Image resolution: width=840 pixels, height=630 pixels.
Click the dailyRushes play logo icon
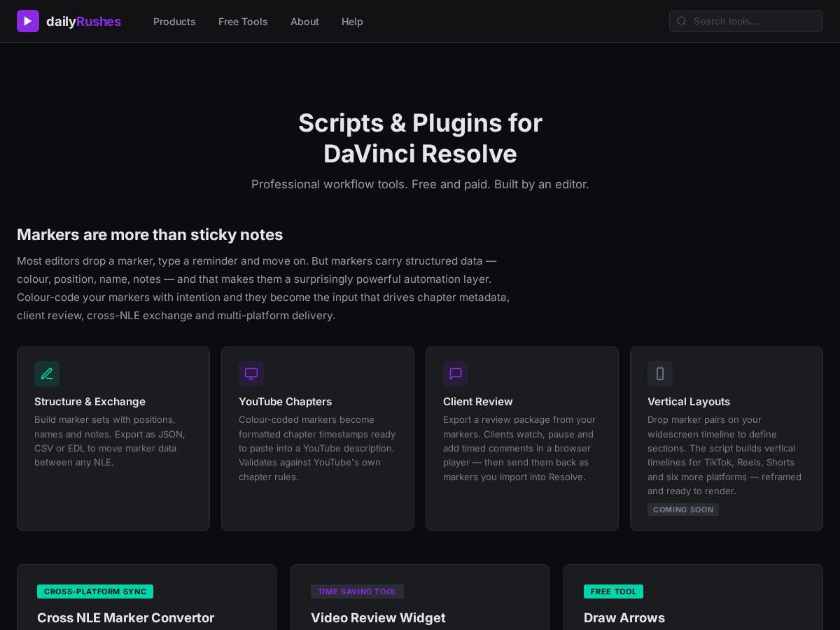click(28, 21)
